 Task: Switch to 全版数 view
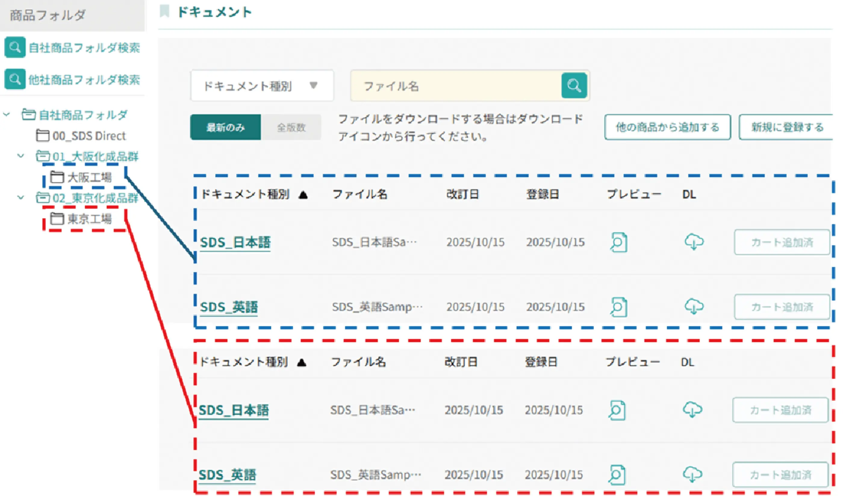[x=291, y=127]
